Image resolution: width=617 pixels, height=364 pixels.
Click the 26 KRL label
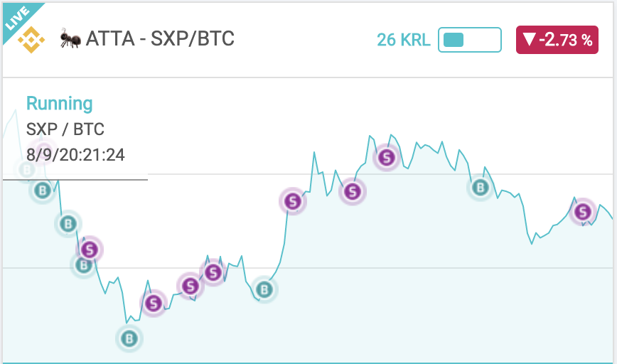(403, 40)
